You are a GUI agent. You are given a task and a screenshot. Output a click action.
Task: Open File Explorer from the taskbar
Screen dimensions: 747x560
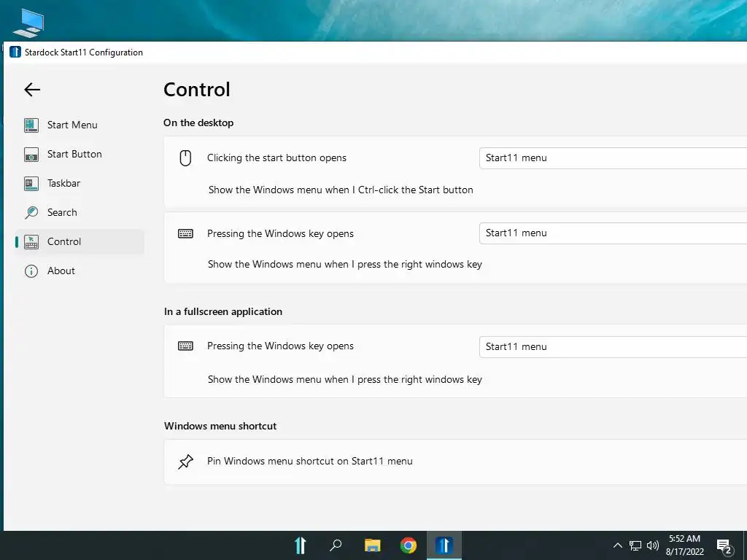(373, 545)
